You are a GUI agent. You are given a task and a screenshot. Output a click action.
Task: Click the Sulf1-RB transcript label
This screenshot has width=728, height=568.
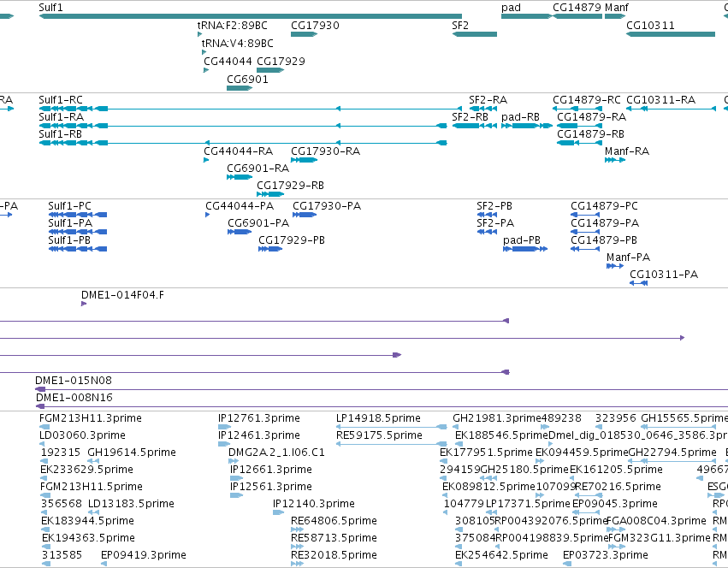61,134
